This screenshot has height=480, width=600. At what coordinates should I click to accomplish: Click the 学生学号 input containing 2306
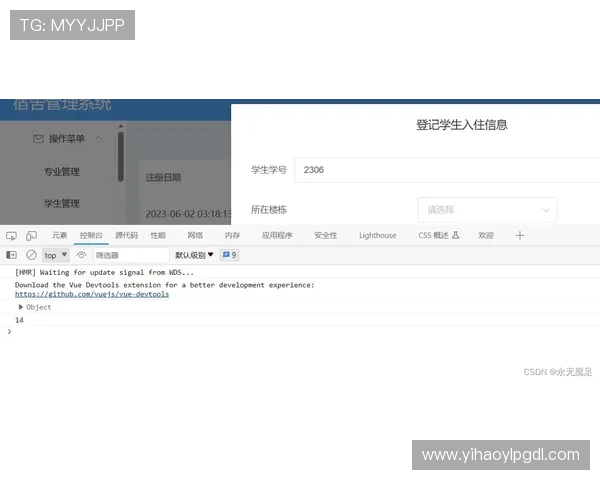(x=447, y=170)
